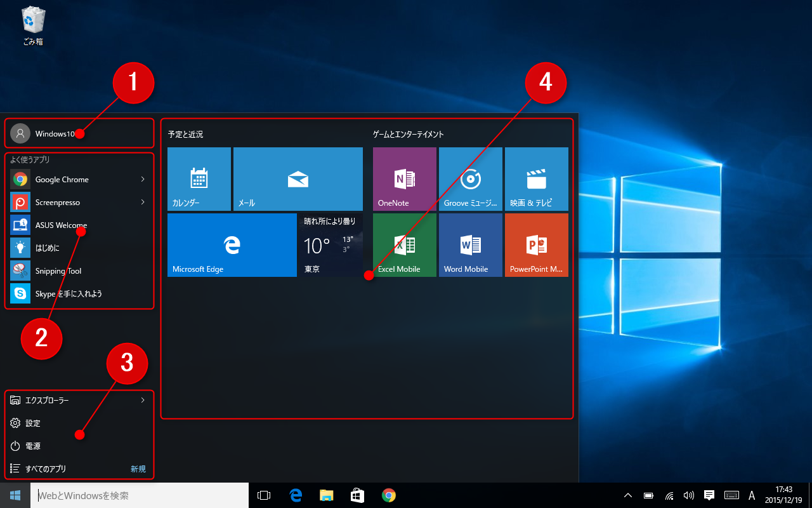Open the OneNote tile

[405, 179]
